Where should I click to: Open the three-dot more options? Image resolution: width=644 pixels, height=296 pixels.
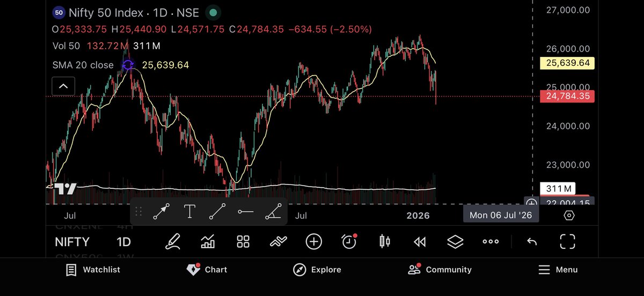pyautogui.click(x=491, y=241)
